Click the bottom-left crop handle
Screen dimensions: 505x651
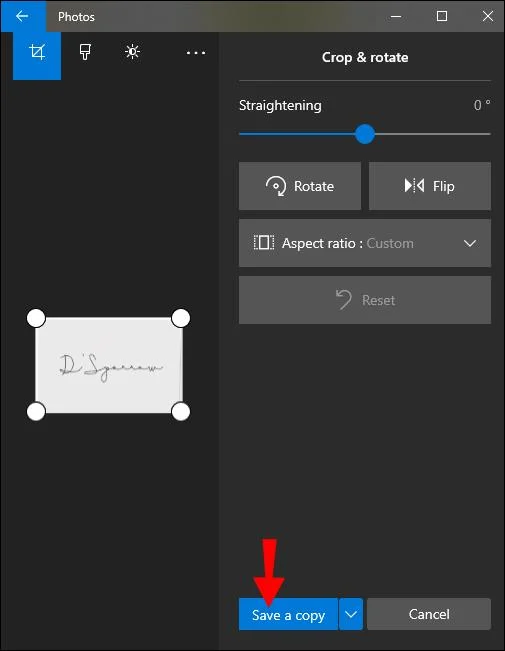[x=36, y=411]
